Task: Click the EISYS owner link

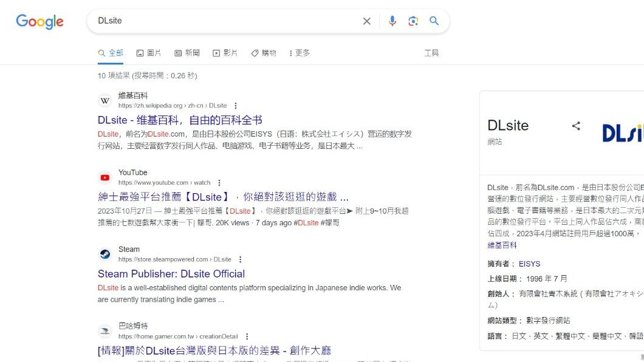Action: tap(529, 264)
